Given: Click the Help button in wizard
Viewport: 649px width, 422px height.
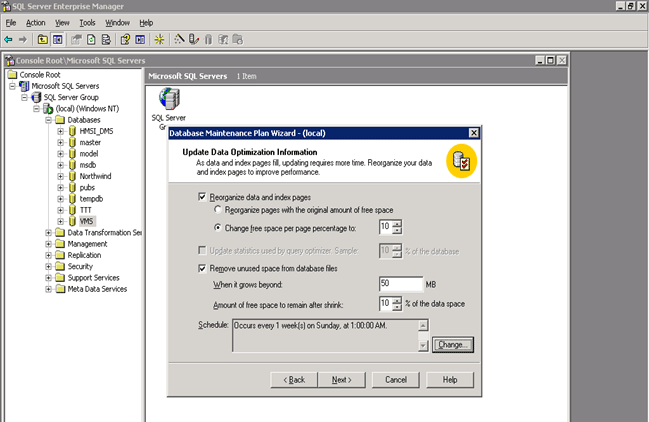Looking at the screenshot, I should click(450, 380).
